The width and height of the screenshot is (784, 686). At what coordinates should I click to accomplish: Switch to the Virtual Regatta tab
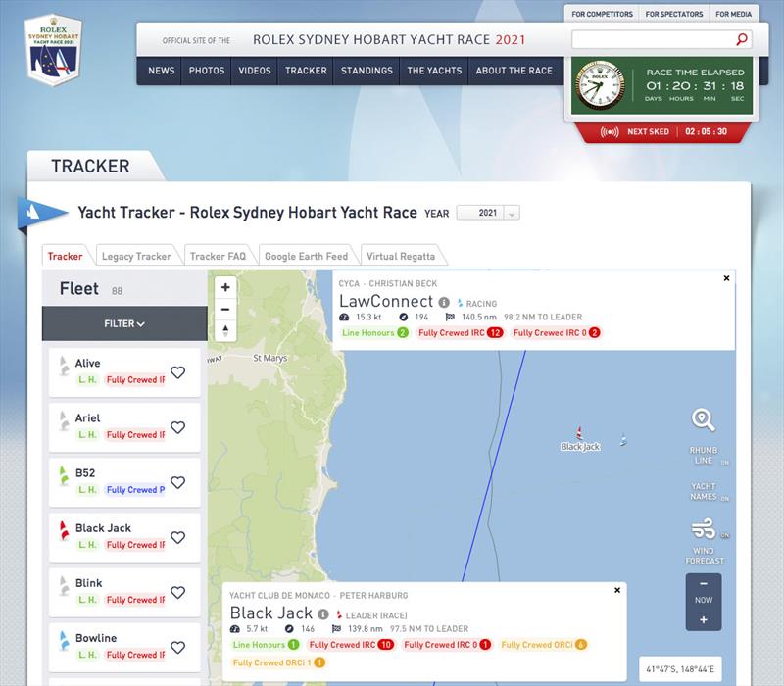401,256
